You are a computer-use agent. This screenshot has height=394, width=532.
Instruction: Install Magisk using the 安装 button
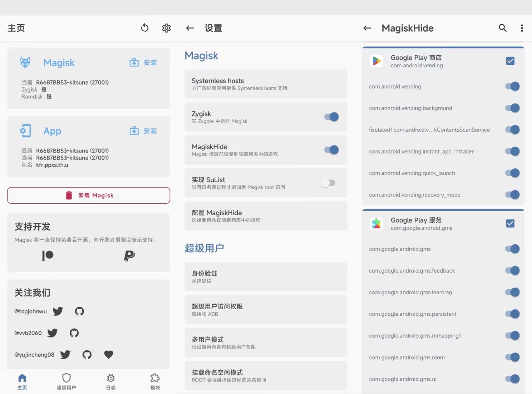[143, 62]
